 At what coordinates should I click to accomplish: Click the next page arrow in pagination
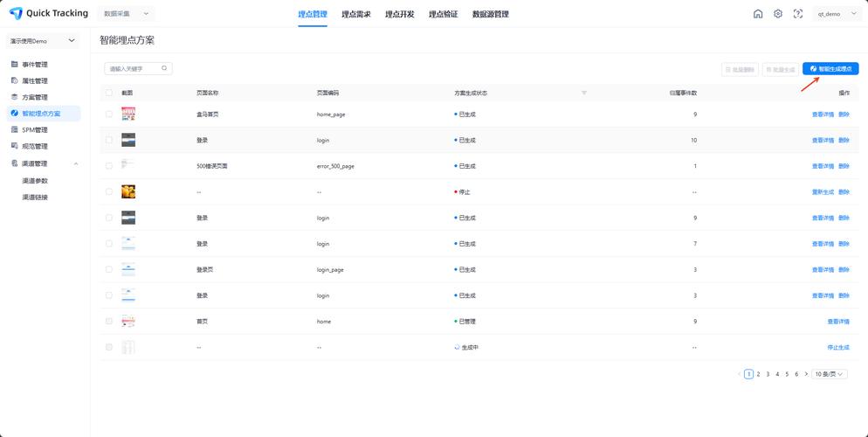(x=806, y=374)
